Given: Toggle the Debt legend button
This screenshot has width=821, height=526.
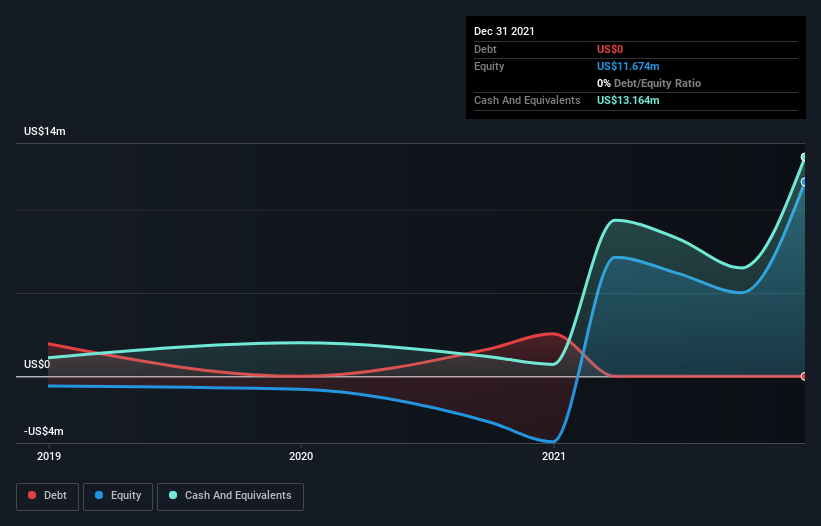Looking at the screenshot, I should (x=48, y=496).
